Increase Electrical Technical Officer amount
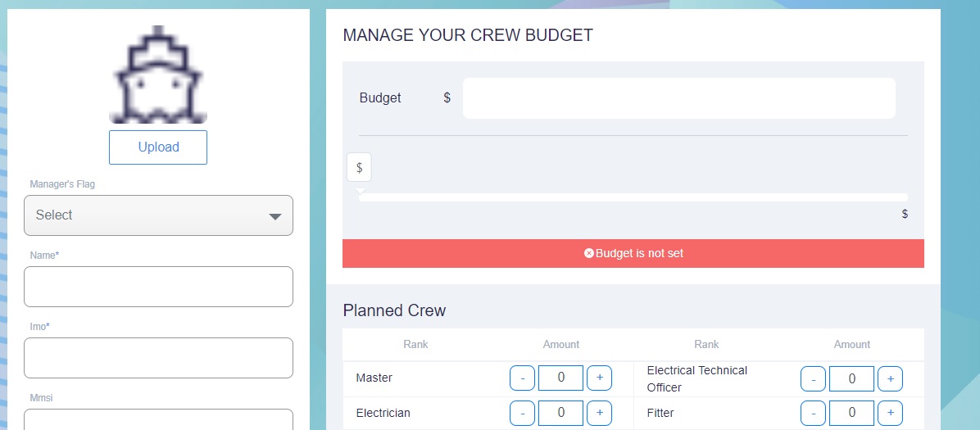Image resolution: width=980 pixels, height=430 pixels. coord(890,379)
